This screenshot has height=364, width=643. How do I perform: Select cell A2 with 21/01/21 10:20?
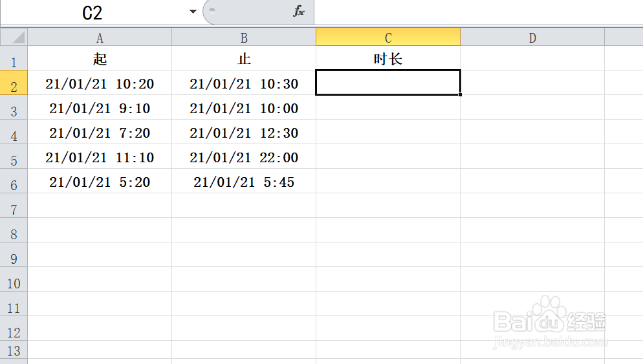[x=100, y=83]
